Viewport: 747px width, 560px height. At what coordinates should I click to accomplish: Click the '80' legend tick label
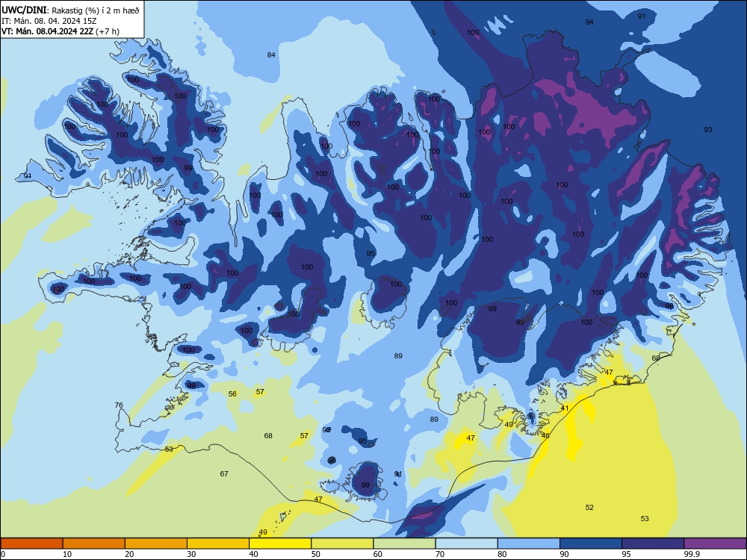point(502,554)
